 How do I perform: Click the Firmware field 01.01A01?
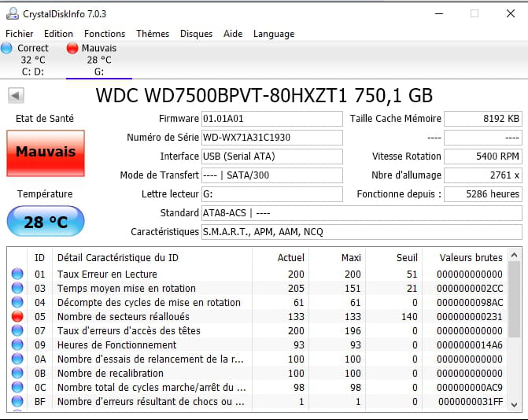coord(272,119)
